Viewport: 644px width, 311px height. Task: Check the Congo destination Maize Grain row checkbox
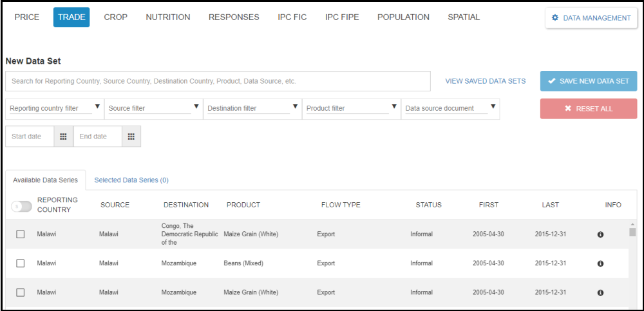tap(21, 234)
